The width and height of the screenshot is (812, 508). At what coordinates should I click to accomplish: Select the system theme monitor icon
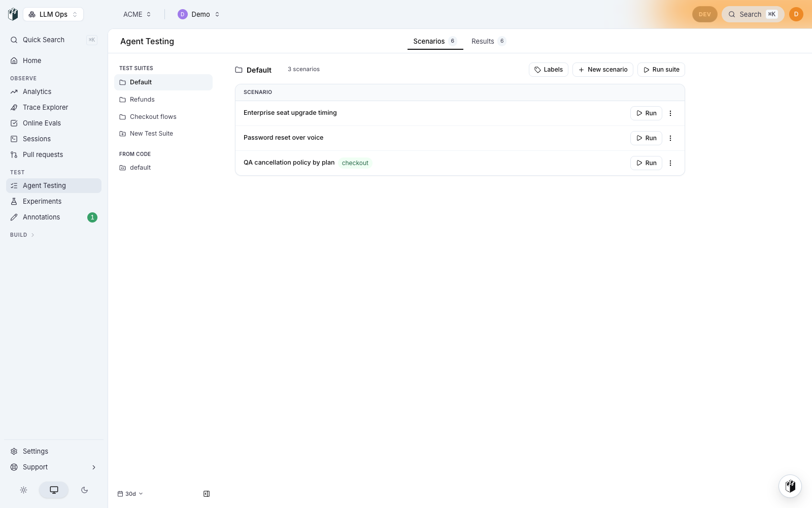tap(54, 490)
